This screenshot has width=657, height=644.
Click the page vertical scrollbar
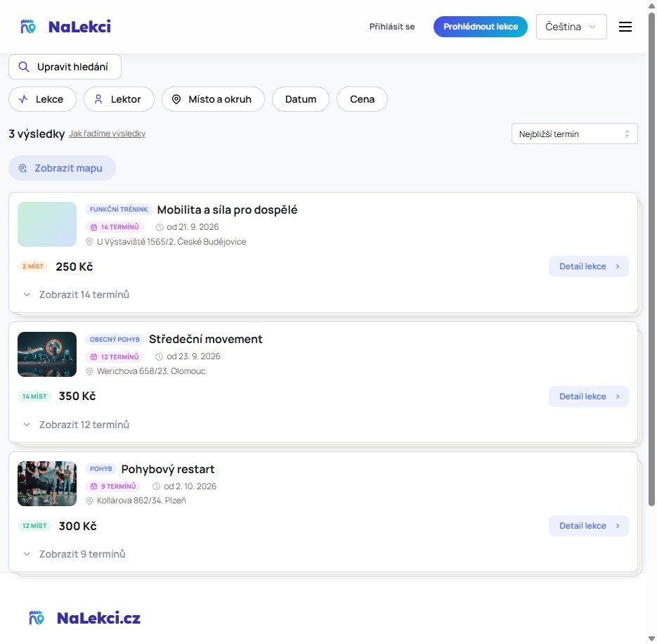(651, 260)
